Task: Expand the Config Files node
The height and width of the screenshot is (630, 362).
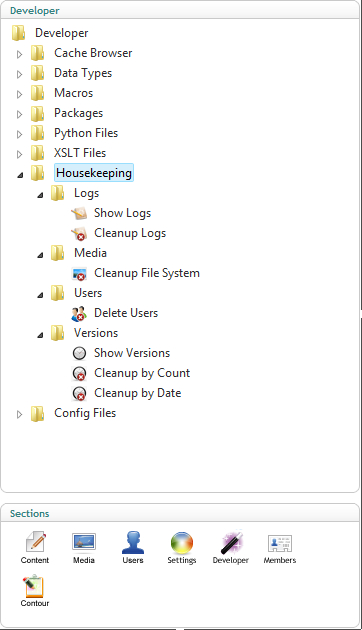Action: [x=19, y=415]
